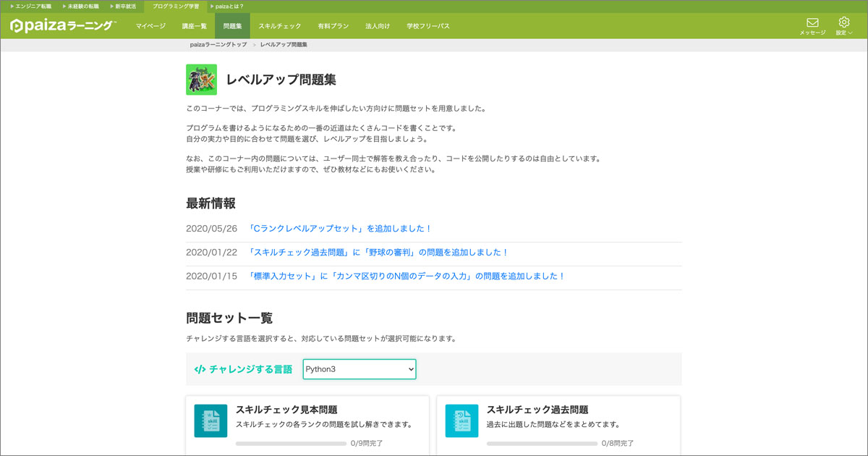The height and width of the screenshot is (456, 868).
Task: Open スキルチェック in navigation bar
Action: coord(280,26)
